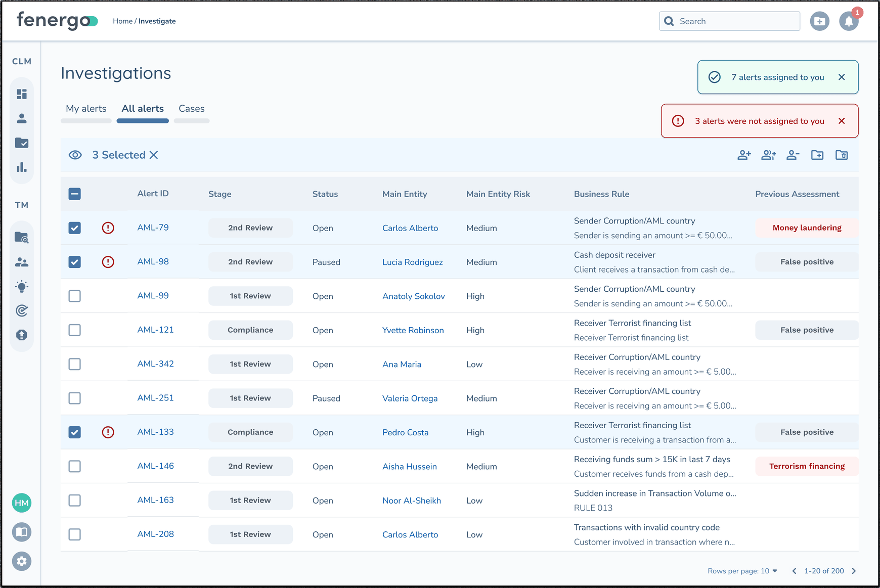Click the add-to-existing-case folder icon in selection toolbar
880x588 pixels.
pos(842,155)
